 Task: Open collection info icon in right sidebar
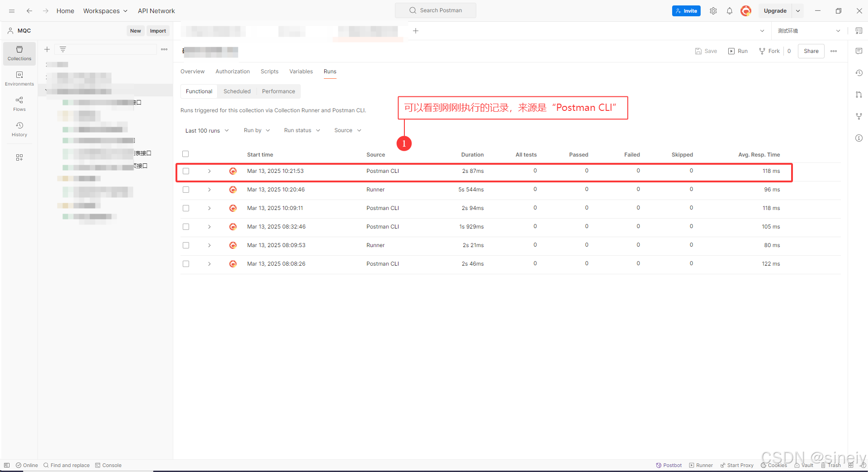[859, 138]
